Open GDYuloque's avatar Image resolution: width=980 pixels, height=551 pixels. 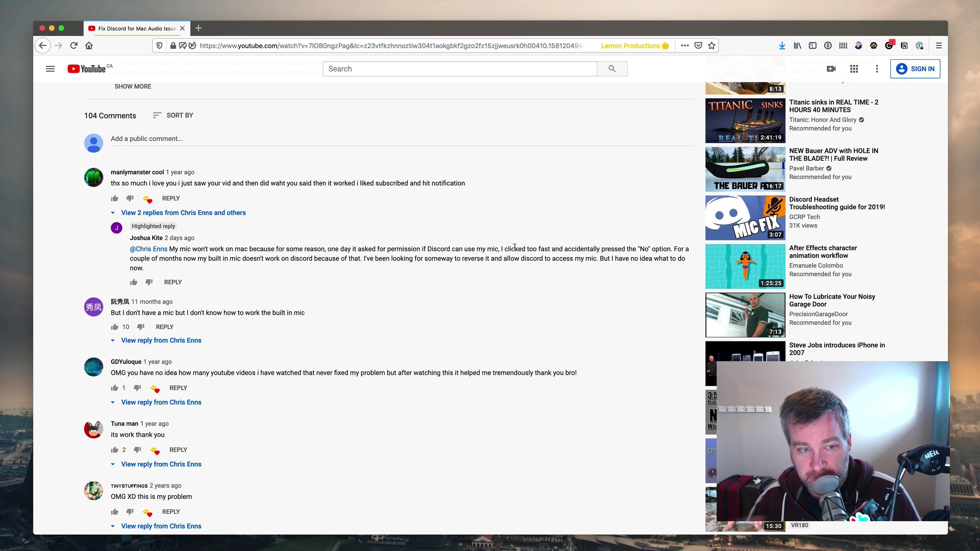pyautogui.click(x=94, y=367)
